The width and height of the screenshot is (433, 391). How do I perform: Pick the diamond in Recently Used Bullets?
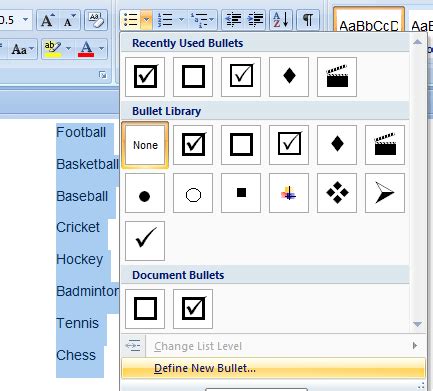289,77
